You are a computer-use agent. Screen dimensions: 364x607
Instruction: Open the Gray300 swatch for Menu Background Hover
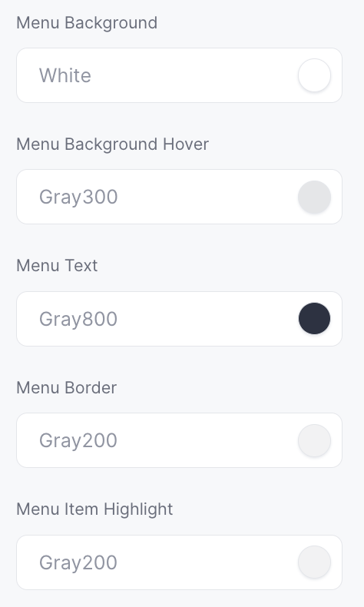(x=314, y=197)
